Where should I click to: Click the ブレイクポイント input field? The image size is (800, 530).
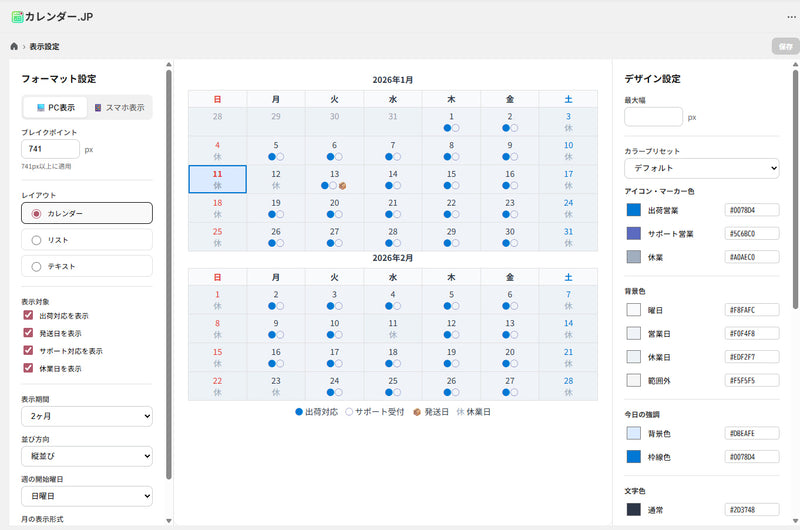click(x=50, y=149)
